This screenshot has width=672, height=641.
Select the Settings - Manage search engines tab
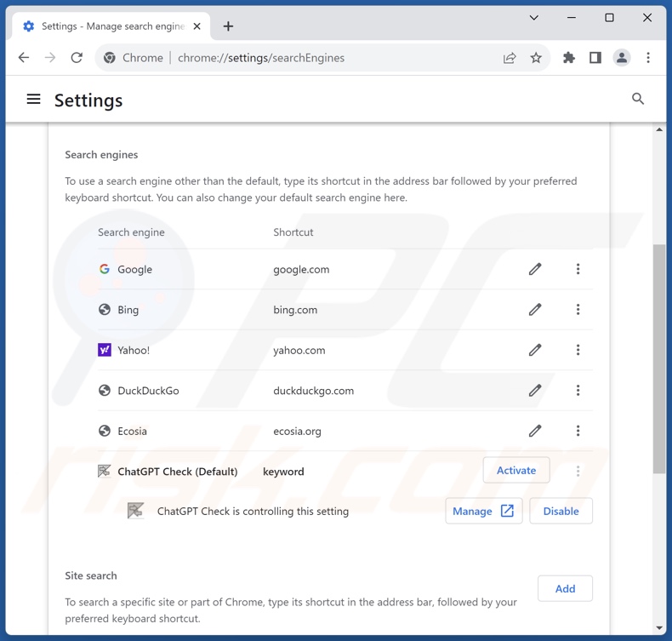(111, 26)
